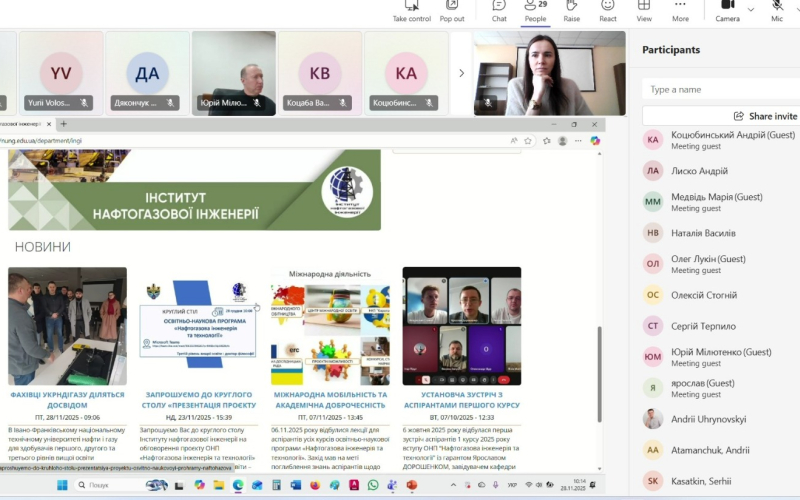Click the Raise hand icon
This screenshot has height=500, width=800.
pos(571,10)
